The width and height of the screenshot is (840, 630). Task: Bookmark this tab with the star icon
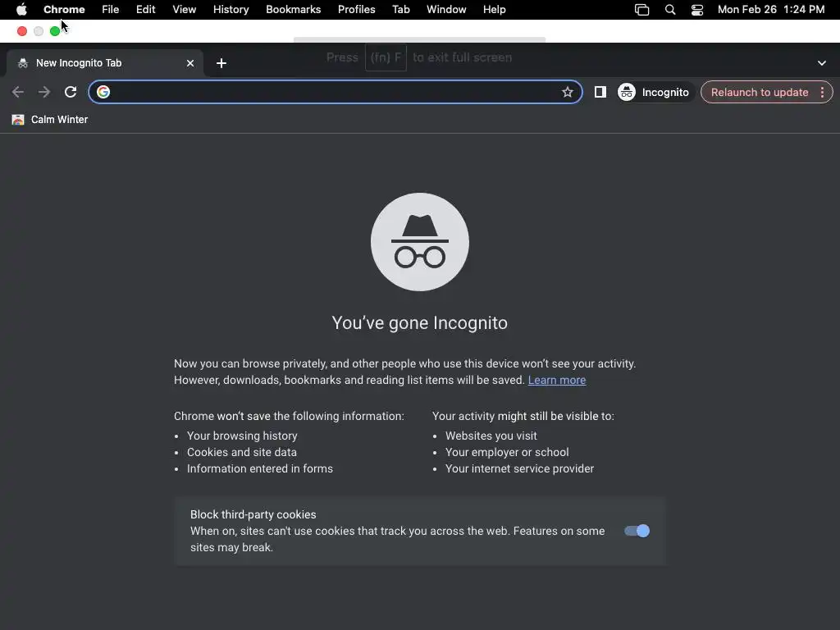tap(568, 92)
